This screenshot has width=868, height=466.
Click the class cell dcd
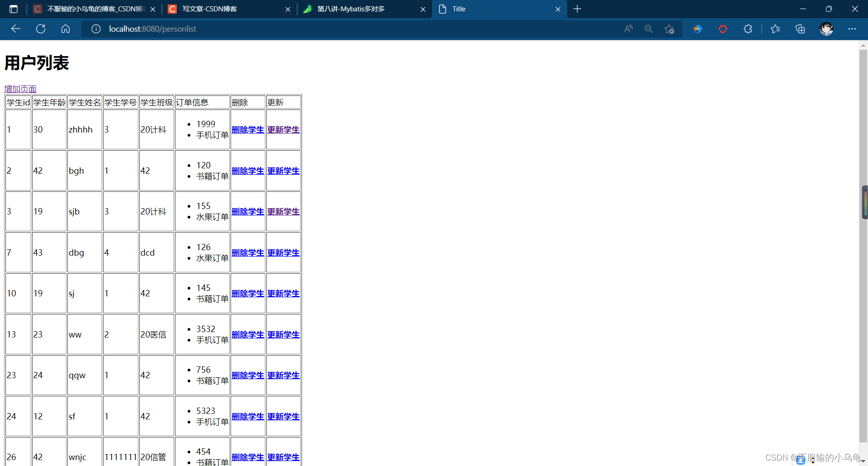click(x=156, y=253)
